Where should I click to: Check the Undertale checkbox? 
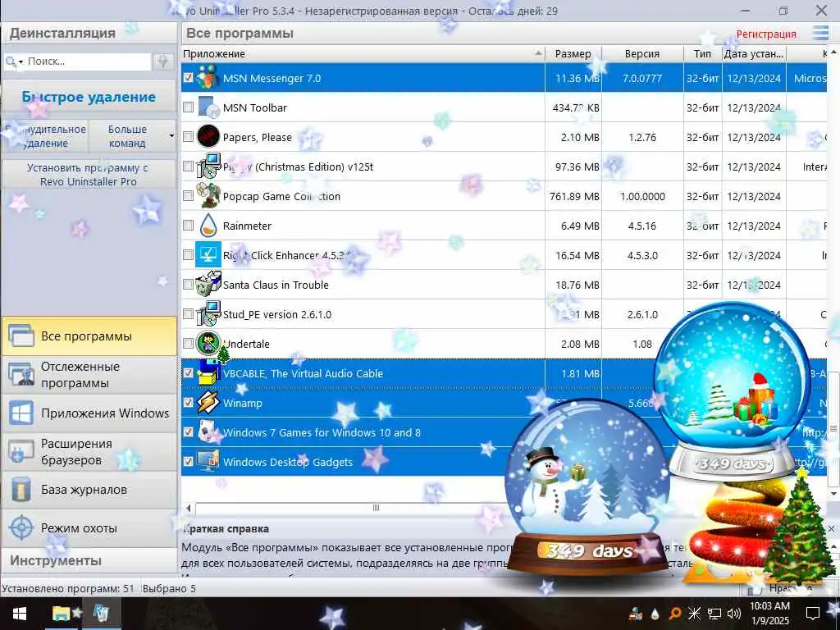[188, 343]
